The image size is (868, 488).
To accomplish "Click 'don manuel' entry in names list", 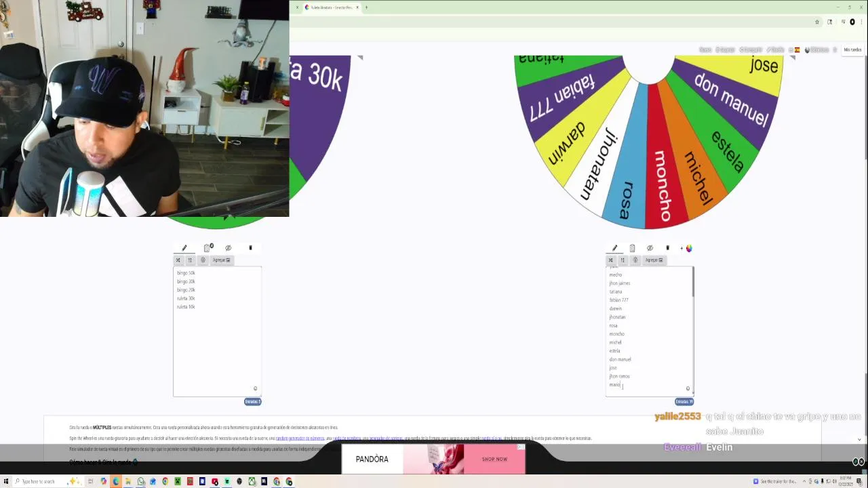I will pos(620,359).
